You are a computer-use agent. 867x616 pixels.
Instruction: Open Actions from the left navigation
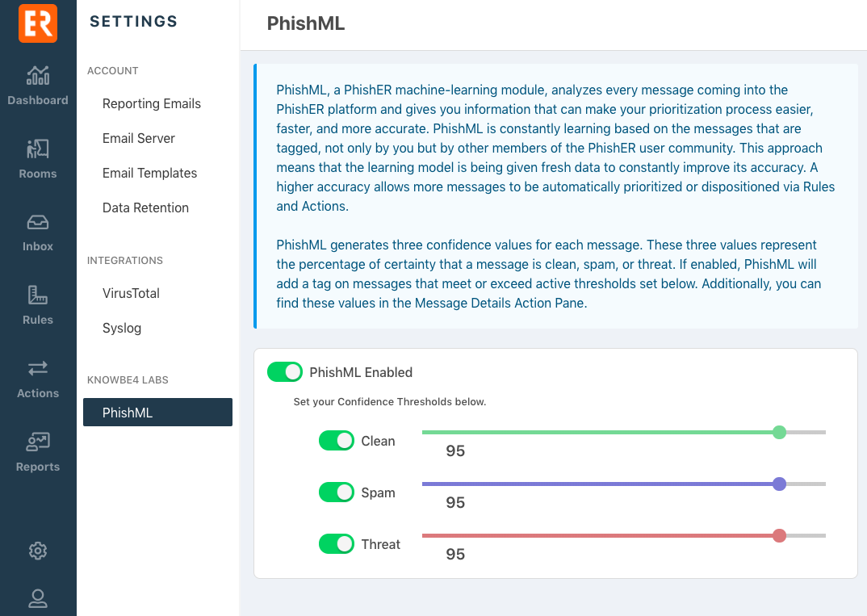coord(38,378)
